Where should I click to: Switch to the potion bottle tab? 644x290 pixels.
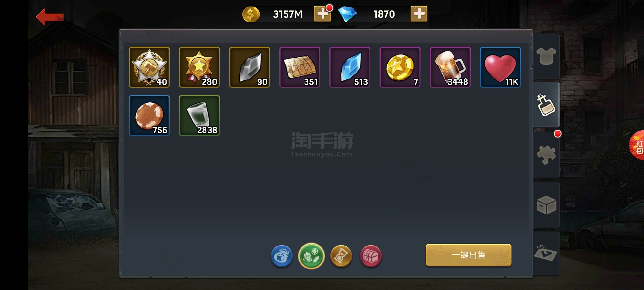click(546, 105)
